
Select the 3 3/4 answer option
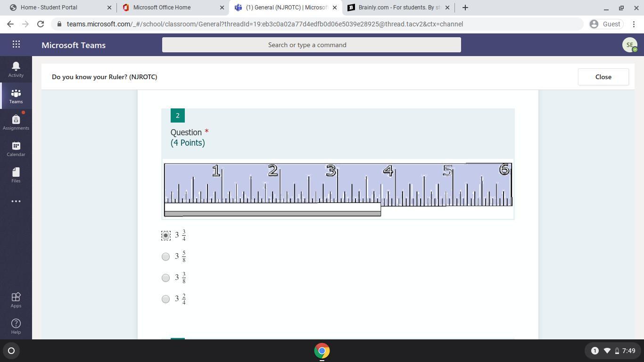point(165,235)
